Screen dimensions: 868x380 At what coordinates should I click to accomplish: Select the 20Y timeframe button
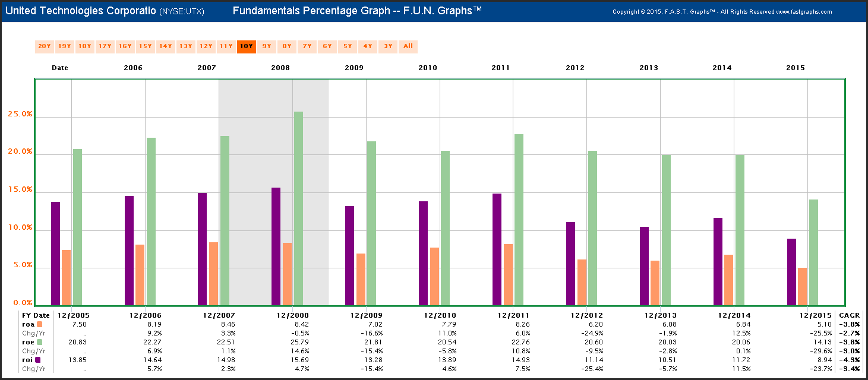[x=45, y=46]
